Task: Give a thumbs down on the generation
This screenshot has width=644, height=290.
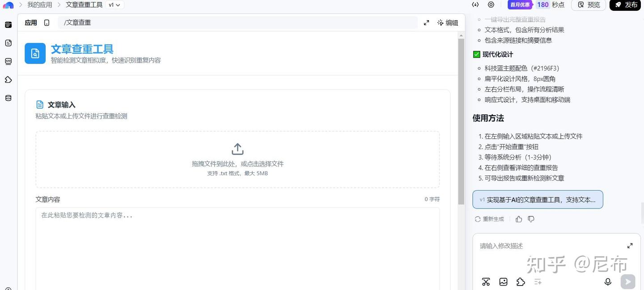Action: click(x=531, y=219)
